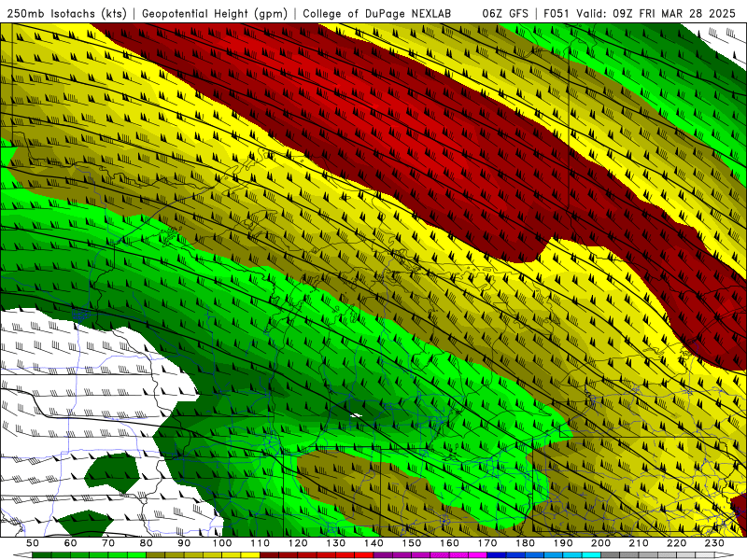Click the 70 kt legend label
Screen dimensions: 747x560
pyautogui.click(x=108, y=543)
